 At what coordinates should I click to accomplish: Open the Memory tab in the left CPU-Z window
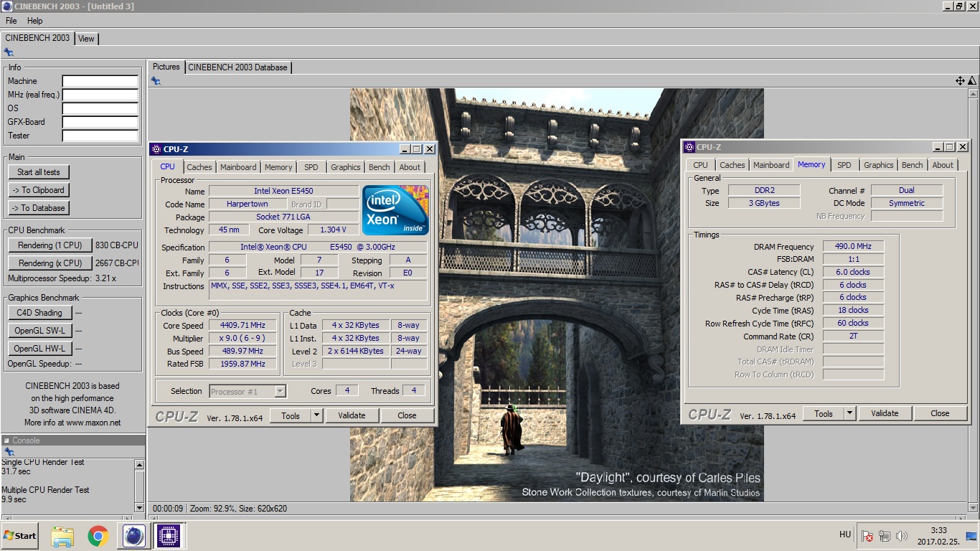(278, 167)
